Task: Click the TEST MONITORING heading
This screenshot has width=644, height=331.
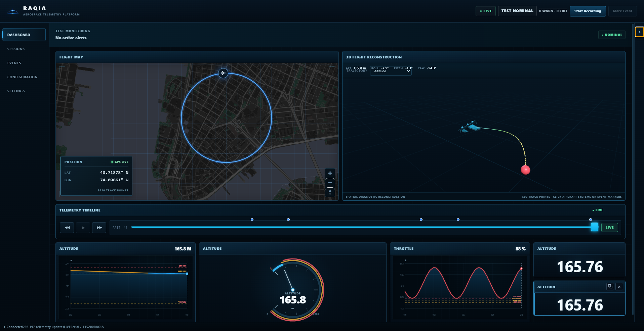Action: tap(73, 31)
